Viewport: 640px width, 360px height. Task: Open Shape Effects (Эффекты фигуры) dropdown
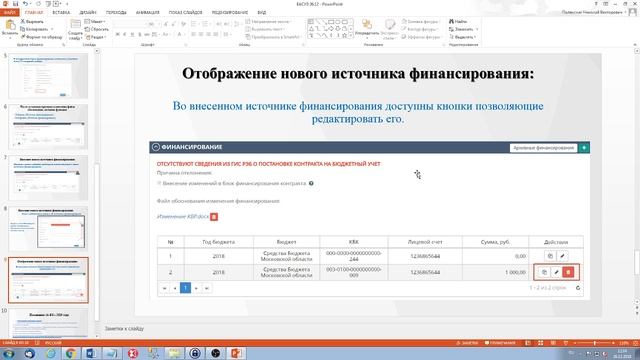(421, 37)
